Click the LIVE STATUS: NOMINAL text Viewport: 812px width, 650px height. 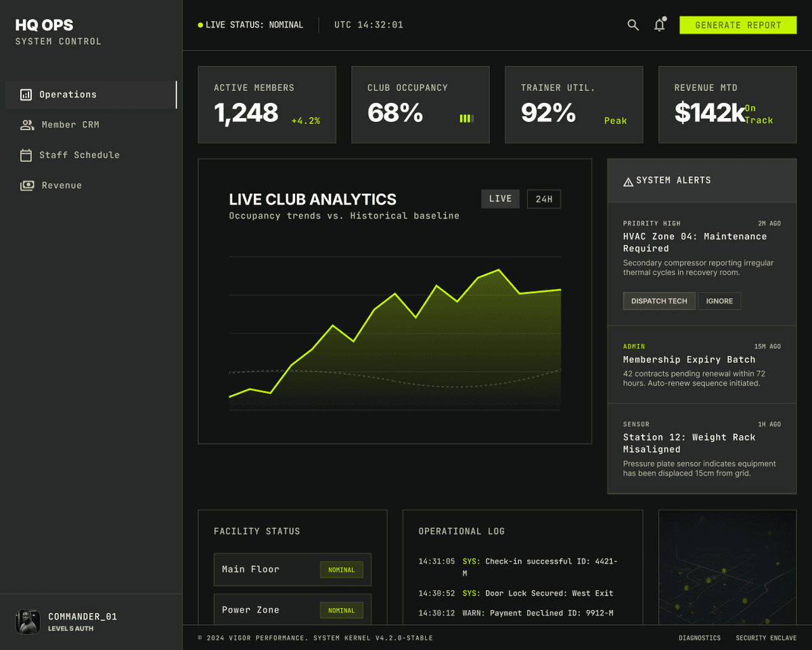(x=254, y=25)
